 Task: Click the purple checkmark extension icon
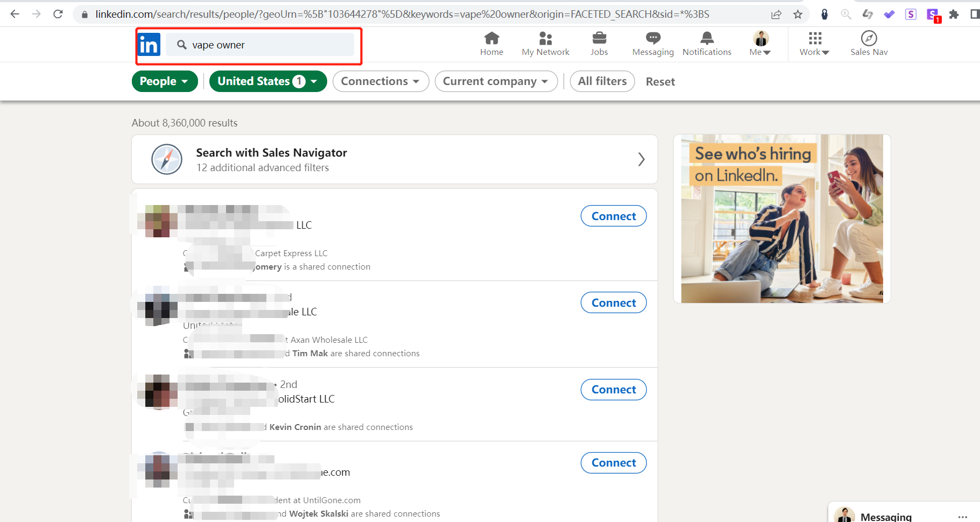(x=889, y=15)
